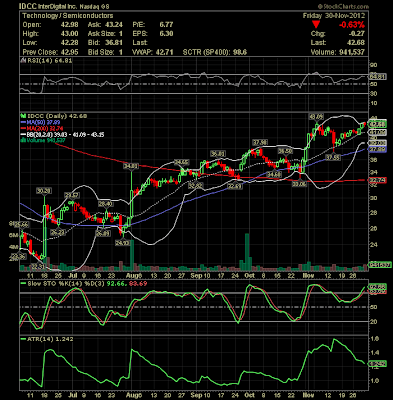This screenshot has height=400, width=393.
Task: Click the 33.06 low price annotation
Action: 300,183
